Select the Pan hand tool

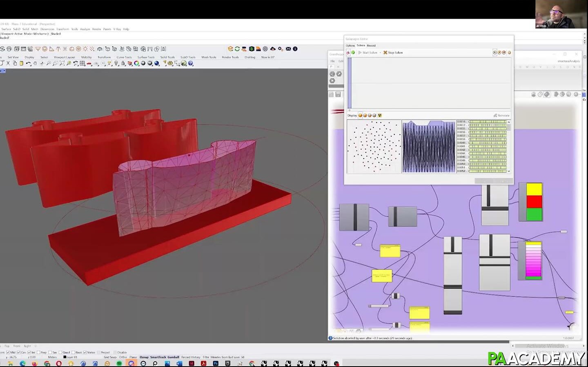click(35, 63)
